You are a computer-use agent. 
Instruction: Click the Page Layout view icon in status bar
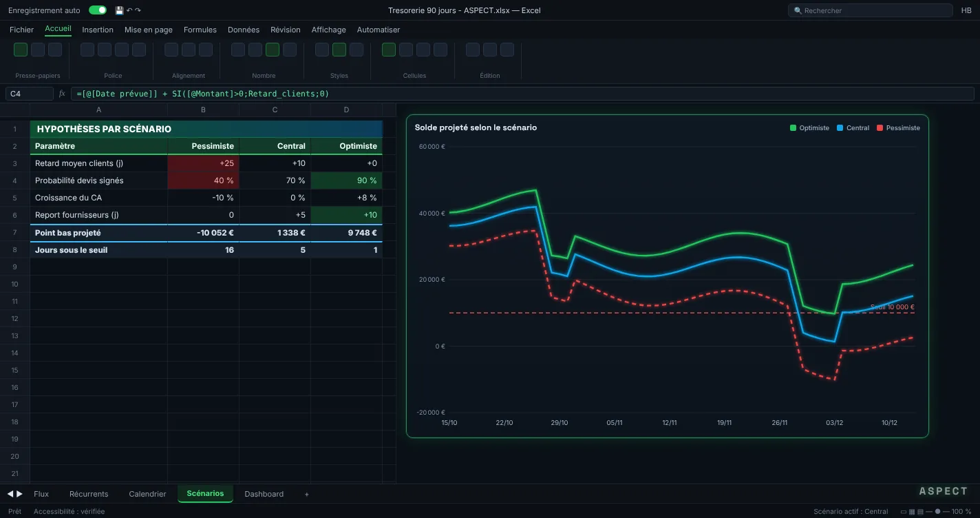[x=912, y=512]
